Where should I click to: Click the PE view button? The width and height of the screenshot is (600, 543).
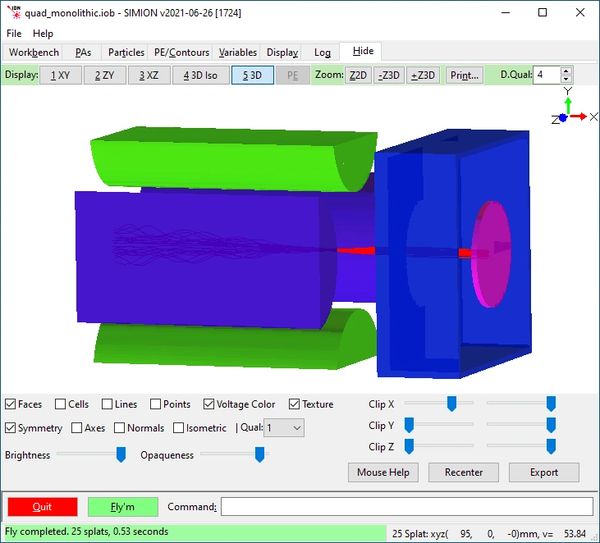click(x=293, y=75)
